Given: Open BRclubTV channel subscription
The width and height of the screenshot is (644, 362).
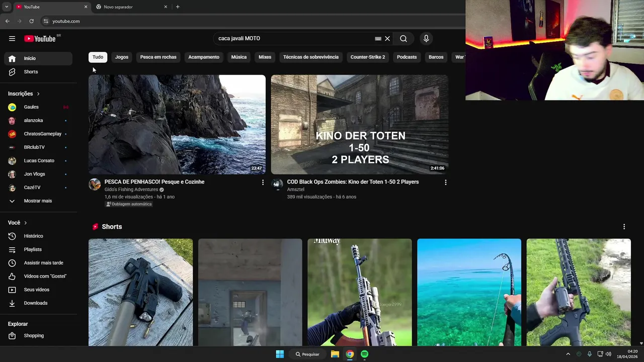Looking at the screenshot, I should tap(38, 147).
